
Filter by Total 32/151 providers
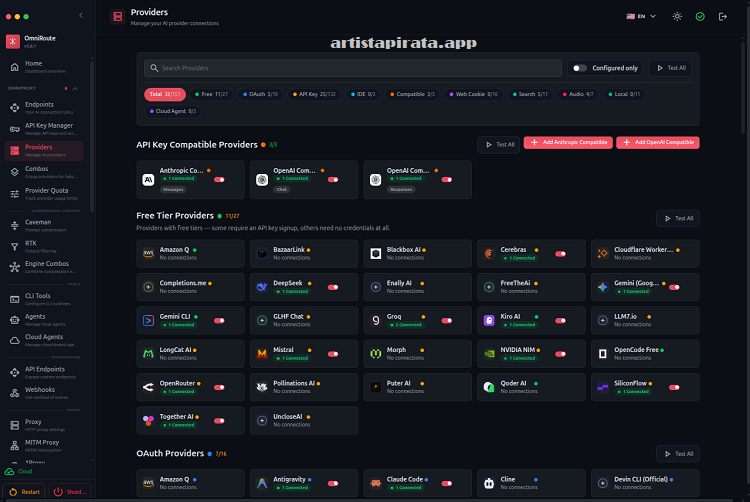click(x=165, y=94)
